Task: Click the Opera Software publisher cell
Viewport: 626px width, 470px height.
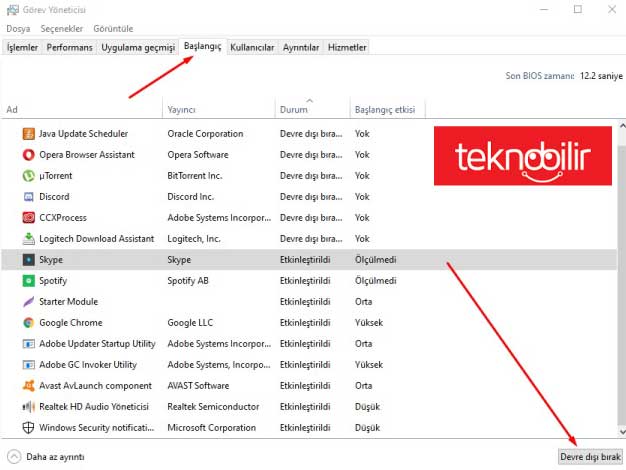Action: click(x=198, y=155)
